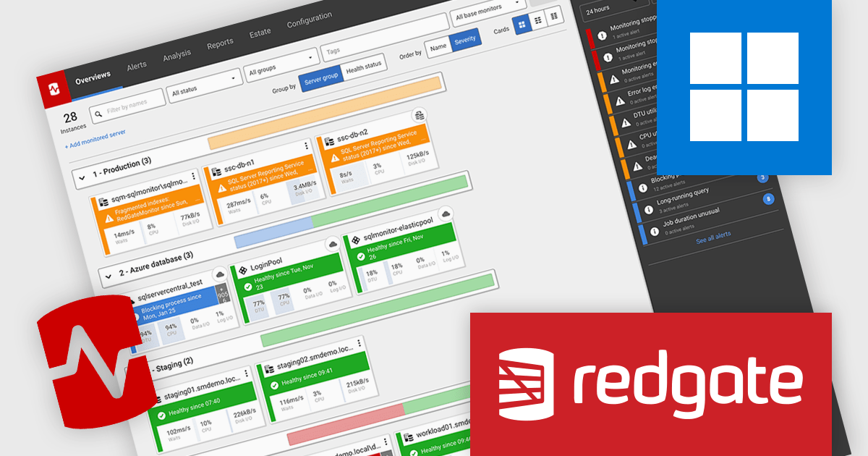The height and width of the screenshot is (456, 868).
Task: Open the All groups dropdown
Action: point(281,66)
